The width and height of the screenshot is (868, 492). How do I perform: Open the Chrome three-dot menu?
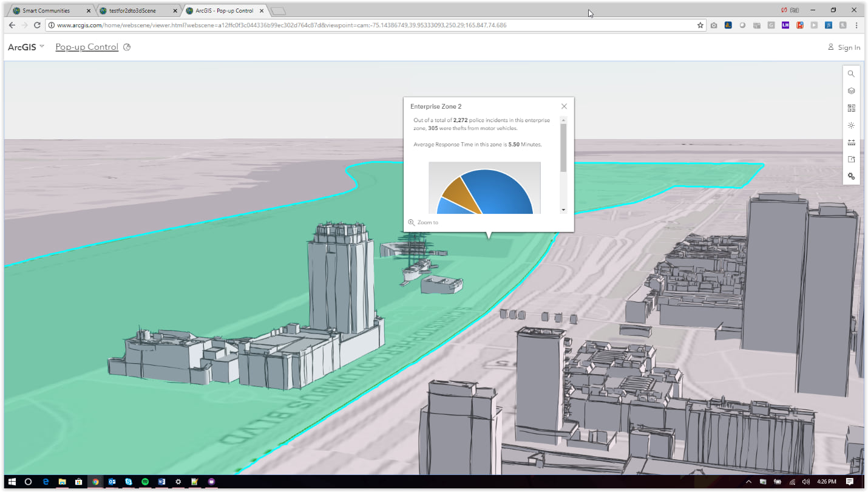click(x=856, y=25)
